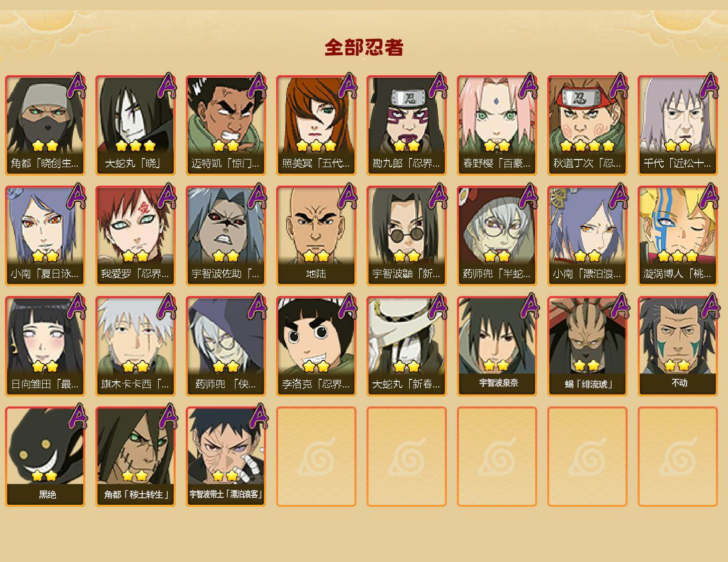Click star rating on 漩涡博人 card
The image size is (728, 562).
677,256
